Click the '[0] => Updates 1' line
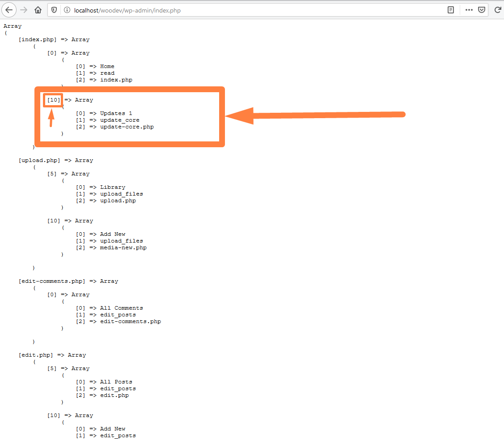Screen dimensions: 504x439 point(104,113)
